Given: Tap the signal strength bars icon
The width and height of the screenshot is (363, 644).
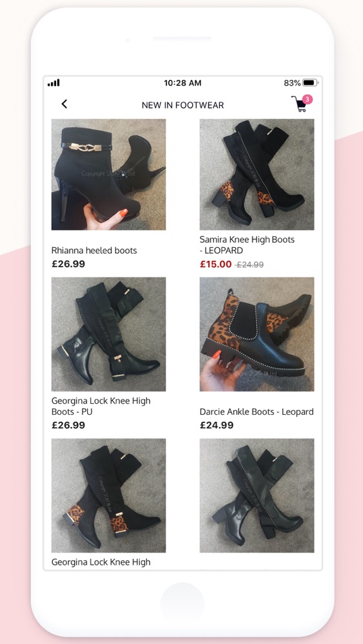Looking at the screenshot, I should coord(54,83).
